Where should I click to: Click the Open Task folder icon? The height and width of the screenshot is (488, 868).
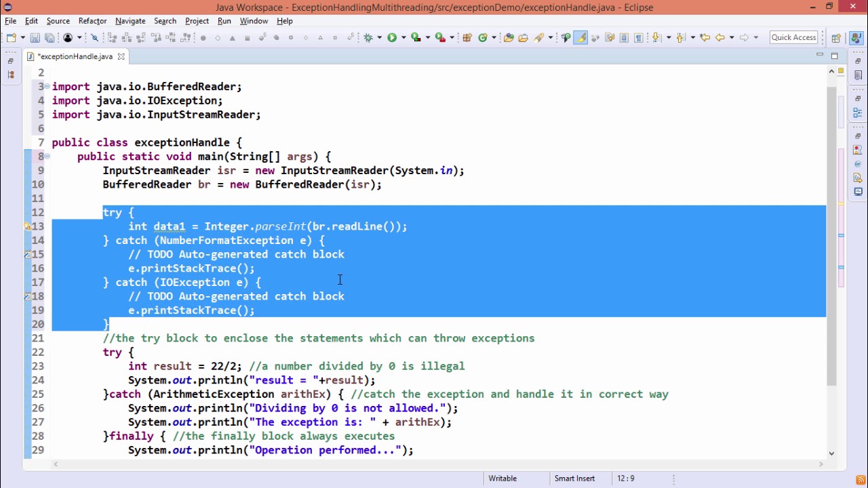click(x=523, y=38)
